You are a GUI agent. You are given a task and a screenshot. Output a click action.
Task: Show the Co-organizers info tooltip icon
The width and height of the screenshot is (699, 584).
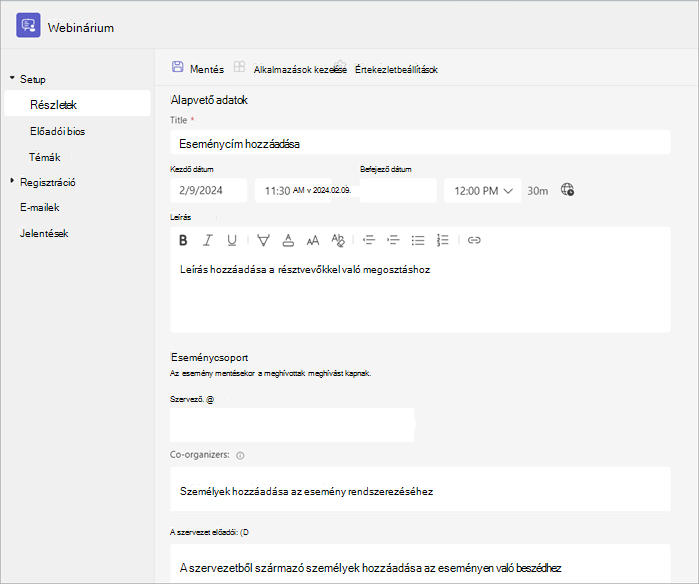(x=240, y=456)
